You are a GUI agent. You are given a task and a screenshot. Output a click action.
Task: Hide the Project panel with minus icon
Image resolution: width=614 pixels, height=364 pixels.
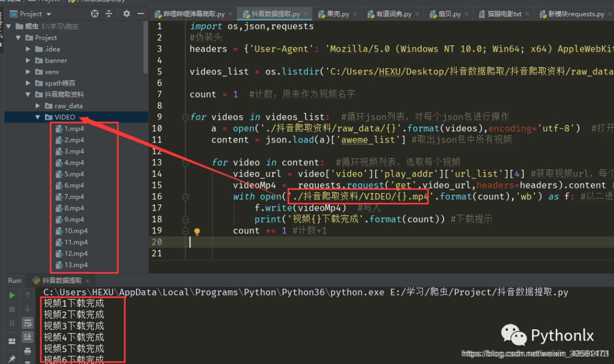[x=140, y=14]
